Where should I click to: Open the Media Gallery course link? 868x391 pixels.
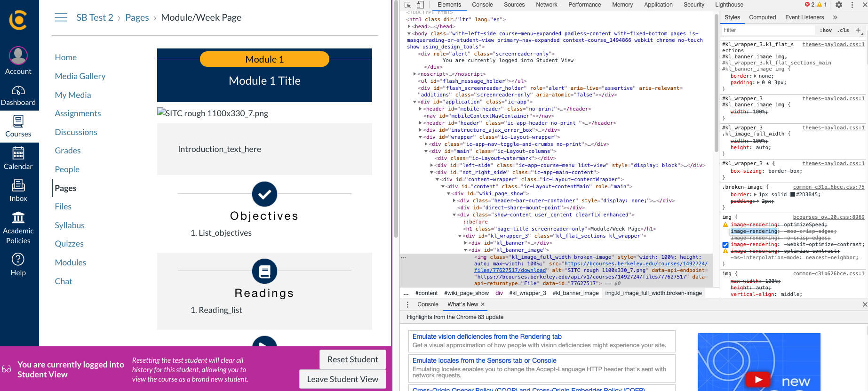80,76
